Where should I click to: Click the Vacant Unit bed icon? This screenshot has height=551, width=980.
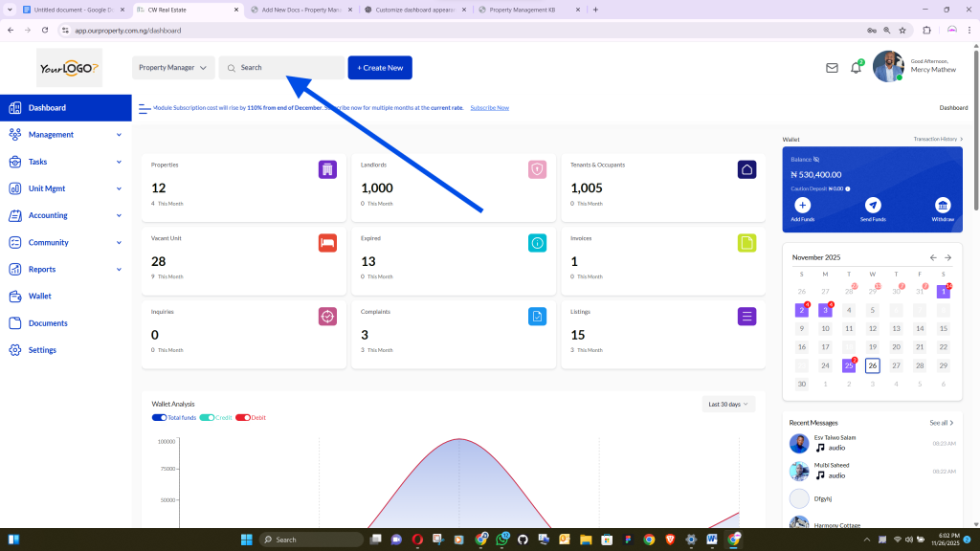pos(327,243)
